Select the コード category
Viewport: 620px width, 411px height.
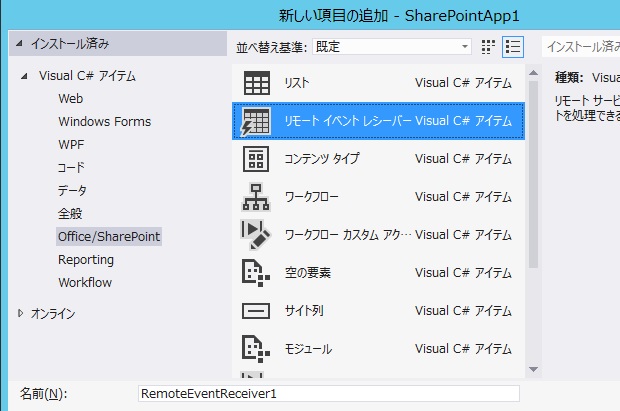[x=71, y=167]
